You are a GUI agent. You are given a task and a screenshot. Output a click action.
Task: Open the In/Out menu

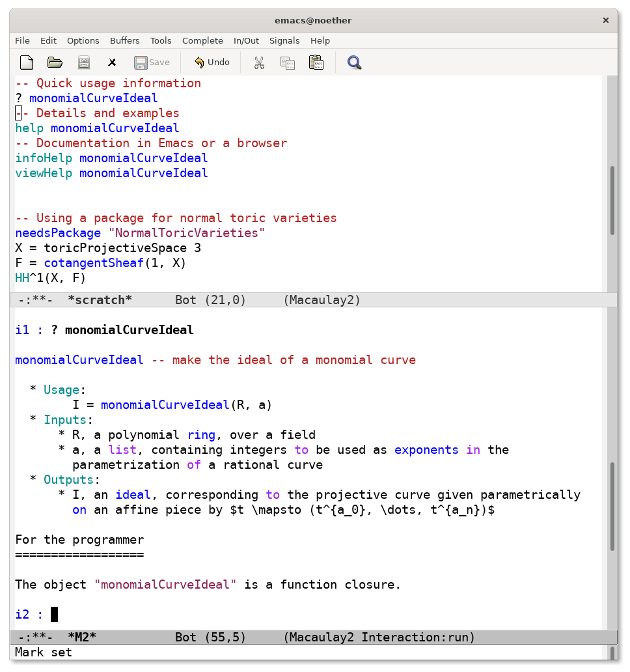(x=246, y=41)
